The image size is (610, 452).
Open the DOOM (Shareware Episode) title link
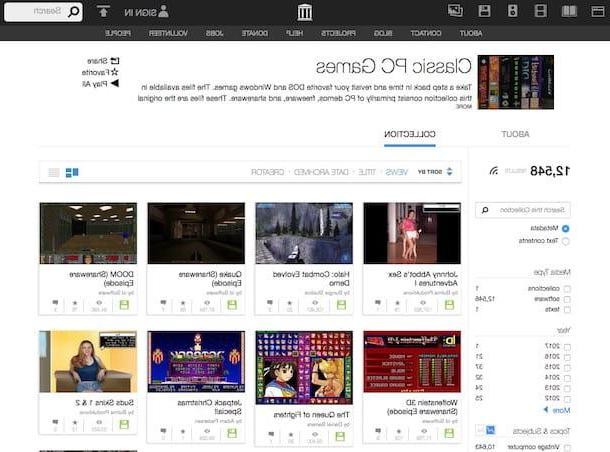(x=102, y=279)
